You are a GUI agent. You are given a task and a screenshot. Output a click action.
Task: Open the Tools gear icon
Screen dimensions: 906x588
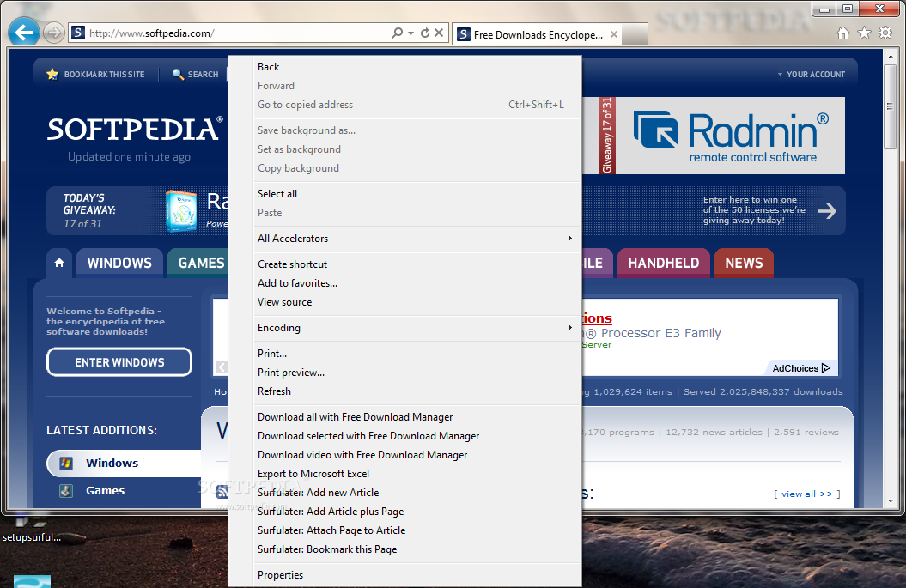pos(885,33)
